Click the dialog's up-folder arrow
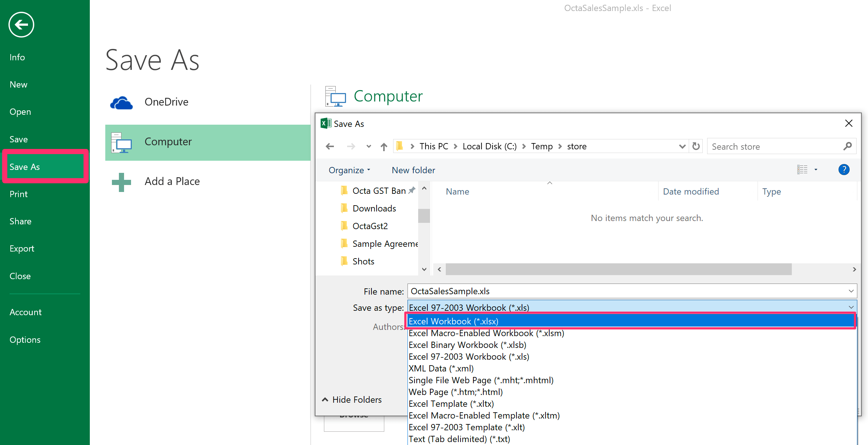Screen dimensions: 868x445 [384, 147]
